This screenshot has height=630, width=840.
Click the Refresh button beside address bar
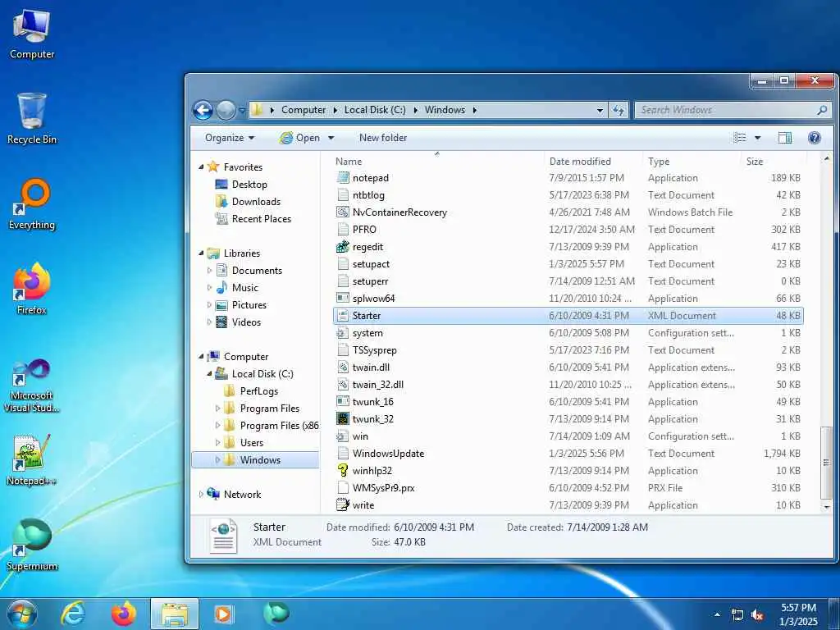click(619, 111)
